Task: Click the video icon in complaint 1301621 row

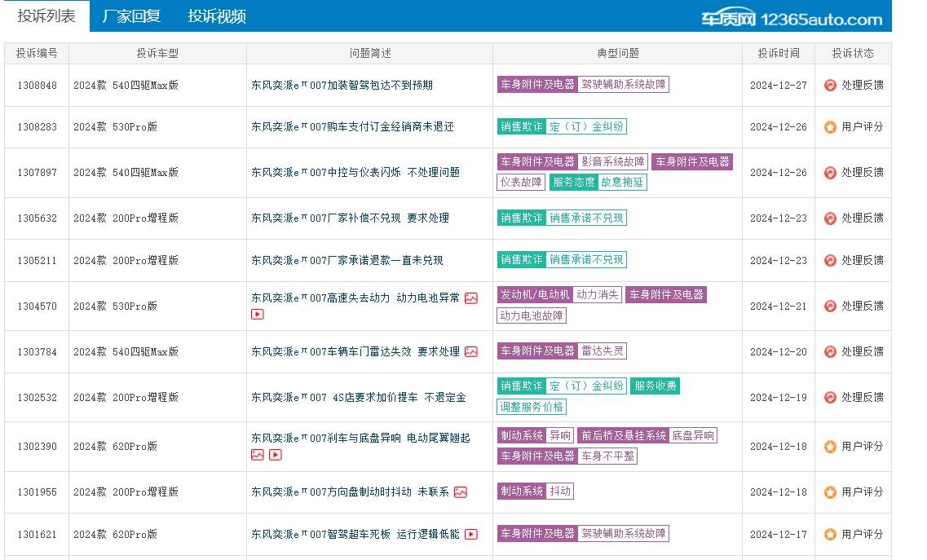Action: pyautogui.click(x=471, y=534)
